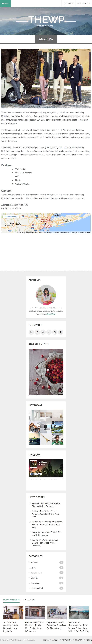Image resolution: width=92 pixels, height=644 pixels.
Task: Open the Business category
Action: coord(34,562)
